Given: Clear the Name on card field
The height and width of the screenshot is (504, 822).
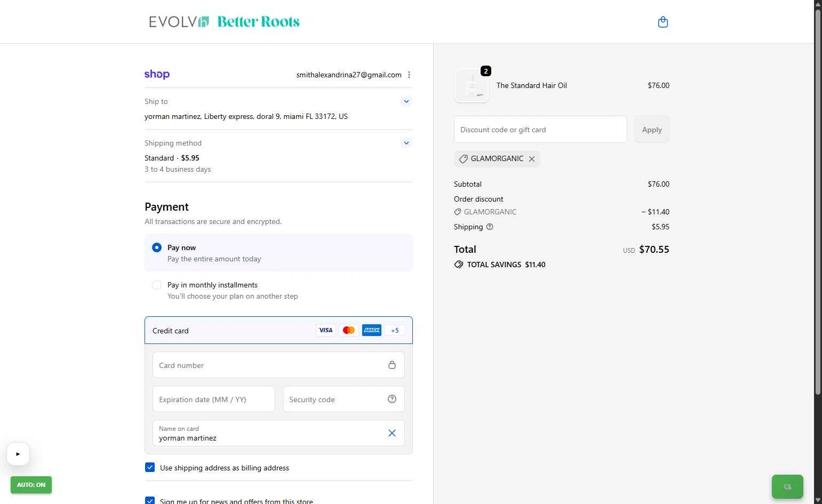Looking at the screenshot, I should (392, 433).
